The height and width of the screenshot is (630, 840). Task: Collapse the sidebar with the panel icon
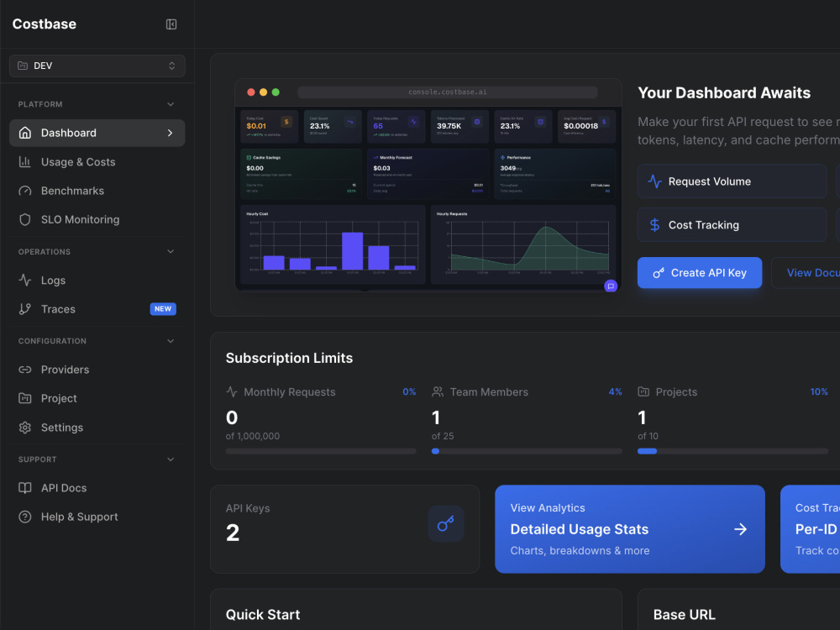click(x=171, y=24)
